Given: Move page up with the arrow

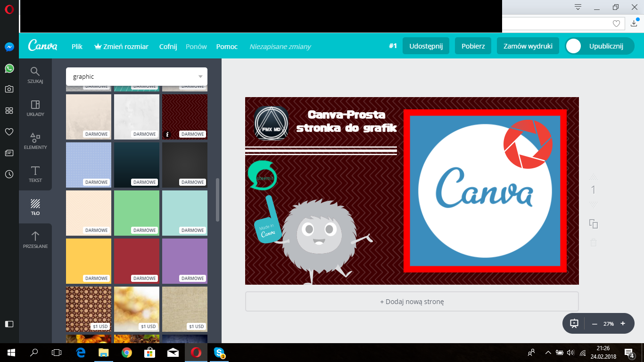Looking at the screenshot, I should pos(594,177).
